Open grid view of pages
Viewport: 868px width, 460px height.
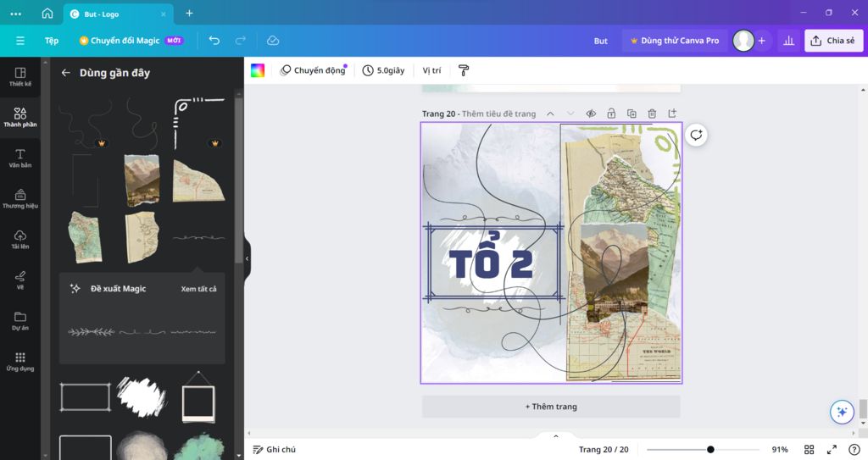click(x=809, y=450)
